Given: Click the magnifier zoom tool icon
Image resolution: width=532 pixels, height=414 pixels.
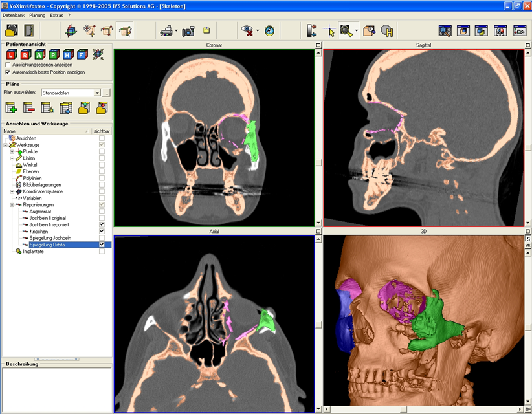Looking at the screenshot, I should point(347,30).
